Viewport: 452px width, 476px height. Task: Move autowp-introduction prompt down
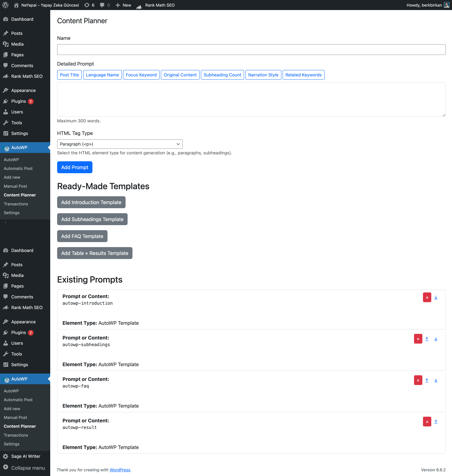(x=436, y=298)
